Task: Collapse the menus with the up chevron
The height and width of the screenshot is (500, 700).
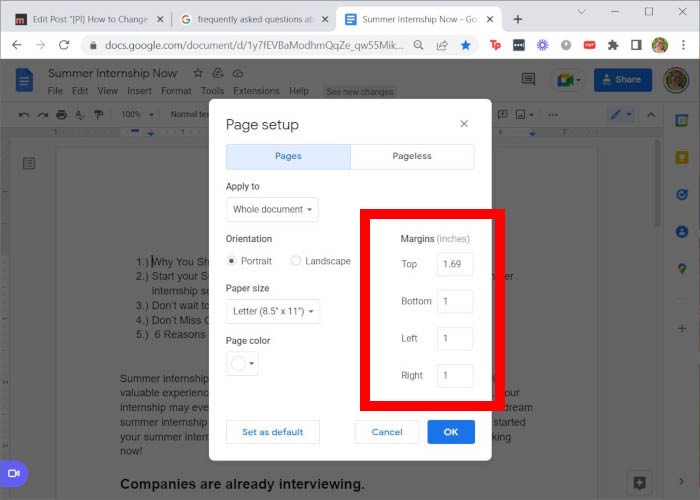Action: pyautogui.click(x=651, y=115)
